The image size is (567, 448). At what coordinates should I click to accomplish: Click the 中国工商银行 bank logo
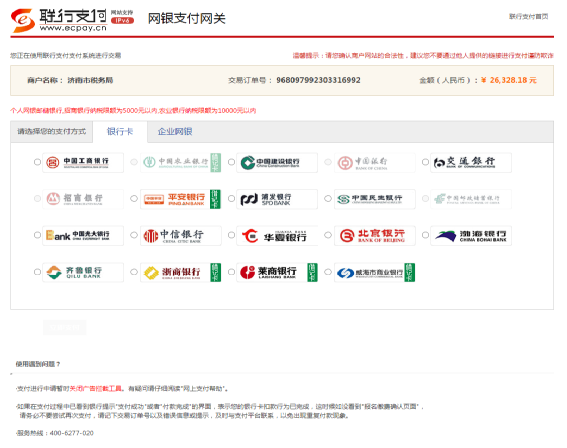(83, 162)
